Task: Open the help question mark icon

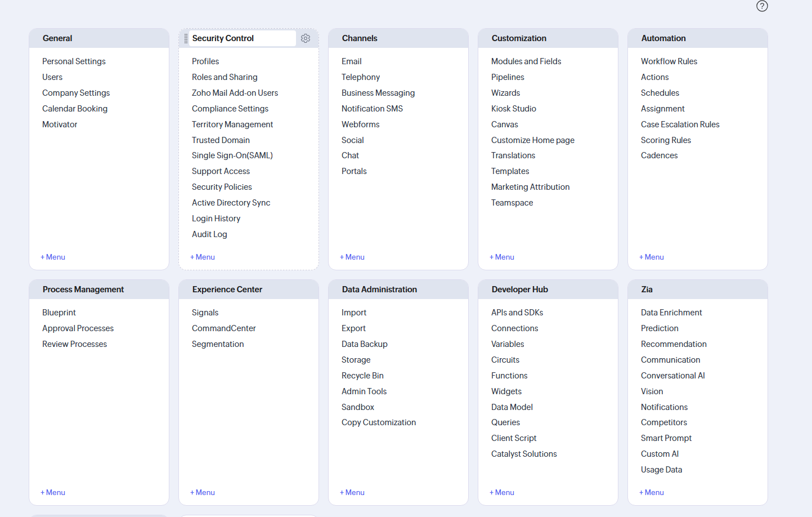Action: [762, 6]
